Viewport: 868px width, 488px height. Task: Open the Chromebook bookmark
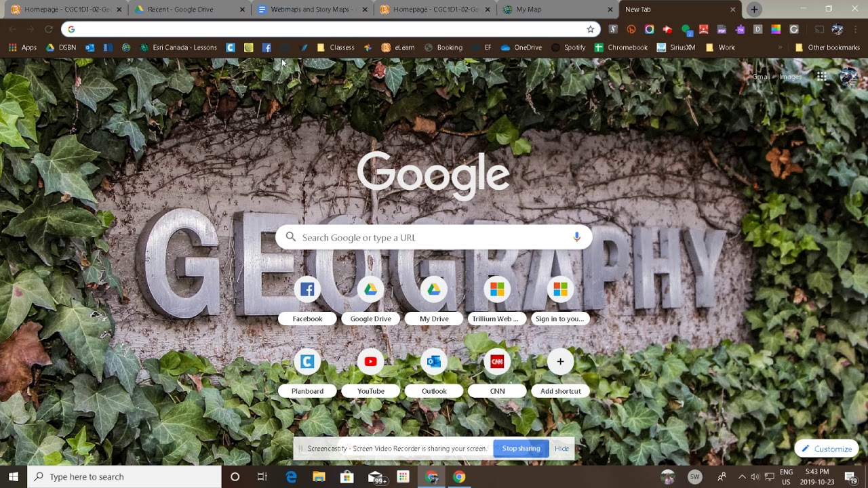tap(620, 47)
